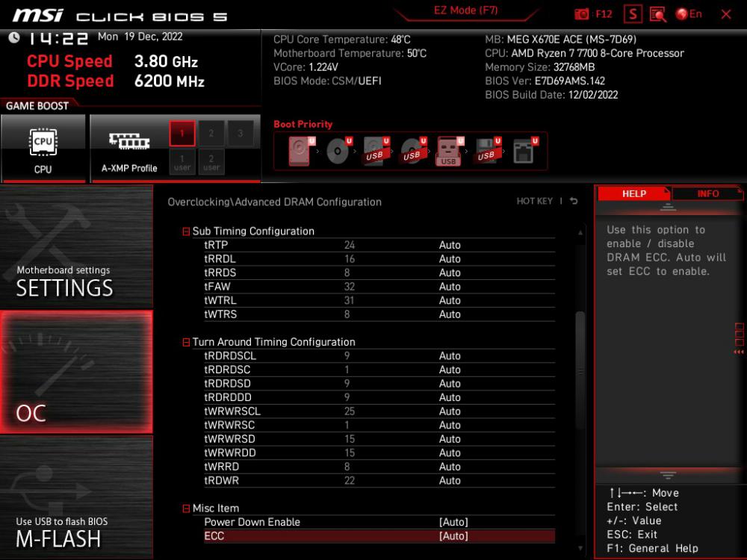Collapse the help panel with the side arrows

click(739, 352)
